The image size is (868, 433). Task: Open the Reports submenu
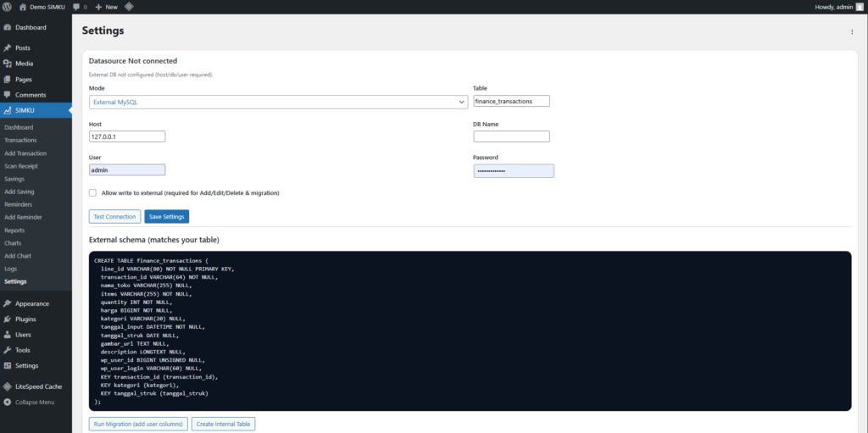14,230
